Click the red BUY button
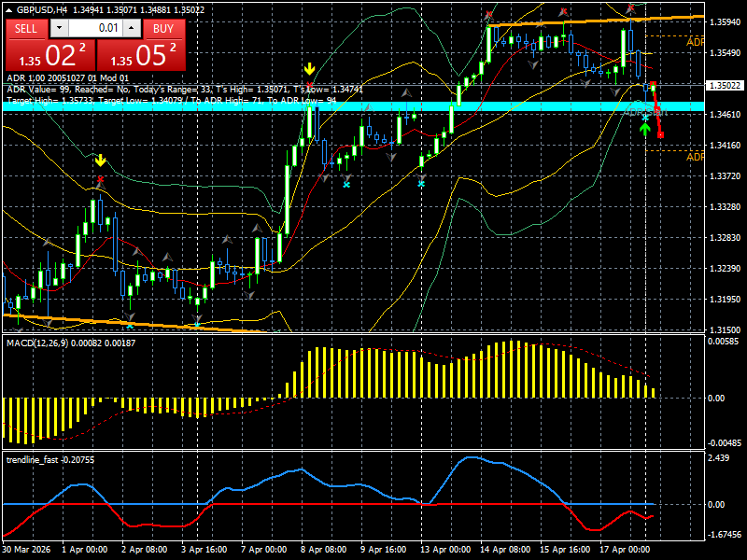This screenshot has height=560, width=747. click(163, 29)
